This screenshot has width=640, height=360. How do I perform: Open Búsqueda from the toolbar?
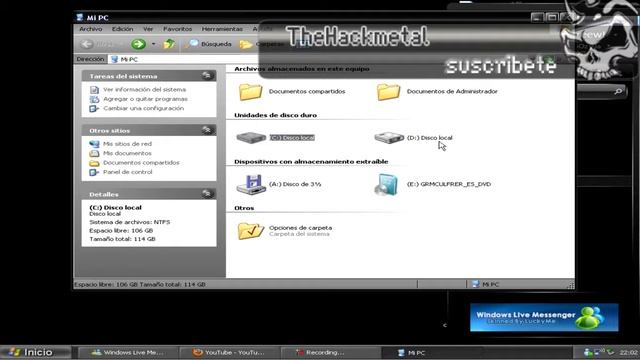(209, 44)
